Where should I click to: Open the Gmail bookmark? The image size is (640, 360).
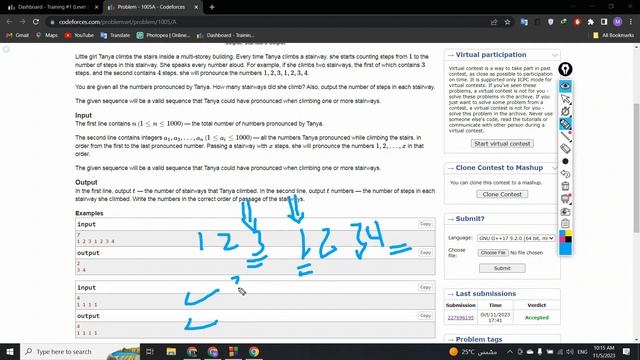click(18, 36)
